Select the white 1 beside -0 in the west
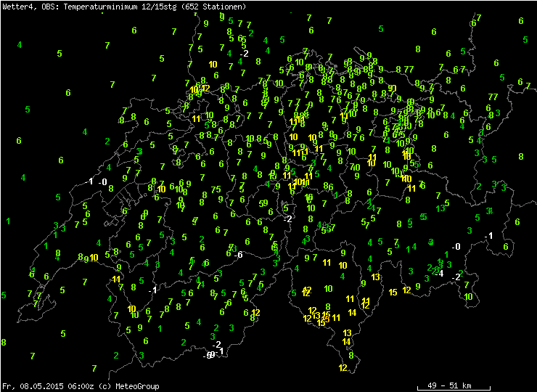The height and width of the screenshot is (392, 537). (91, 181)
